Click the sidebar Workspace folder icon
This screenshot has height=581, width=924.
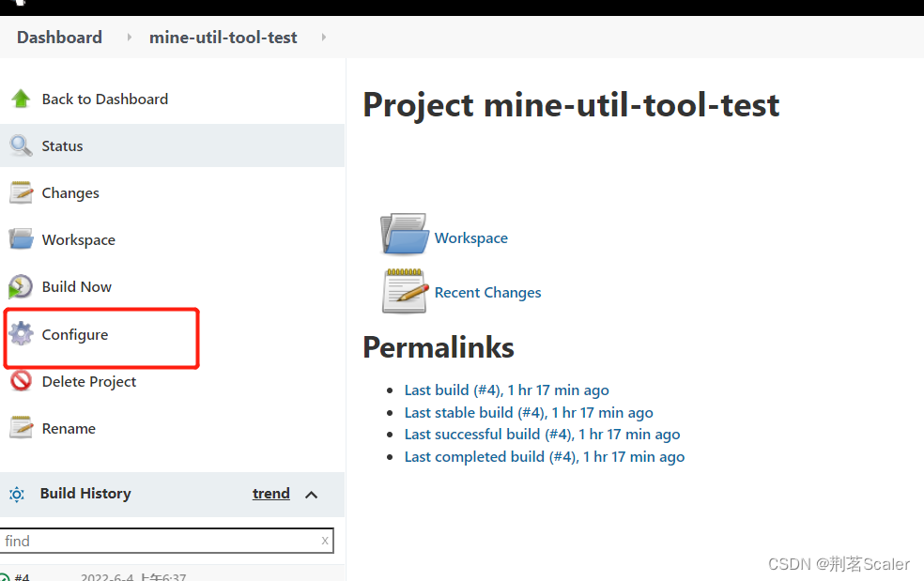(21, 239)
